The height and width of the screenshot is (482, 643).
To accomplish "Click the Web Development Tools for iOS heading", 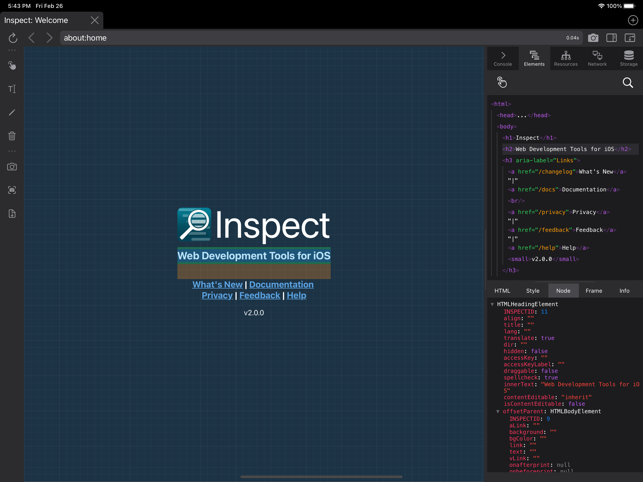I will coord(254,256).
